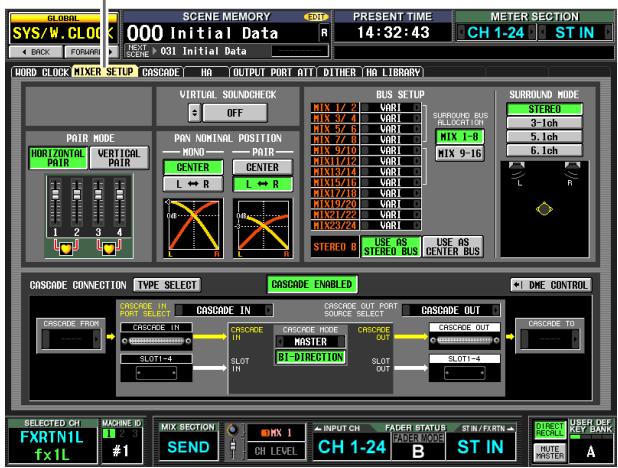
Task: Open DME CONTROL
Action: pos(551,285)
